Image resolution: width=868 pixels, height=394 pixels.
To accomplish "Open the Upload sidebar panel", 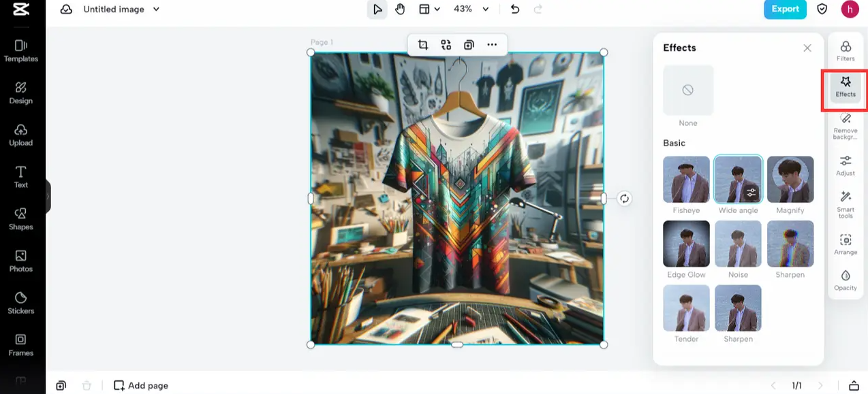I will click(x=21, y=135).
